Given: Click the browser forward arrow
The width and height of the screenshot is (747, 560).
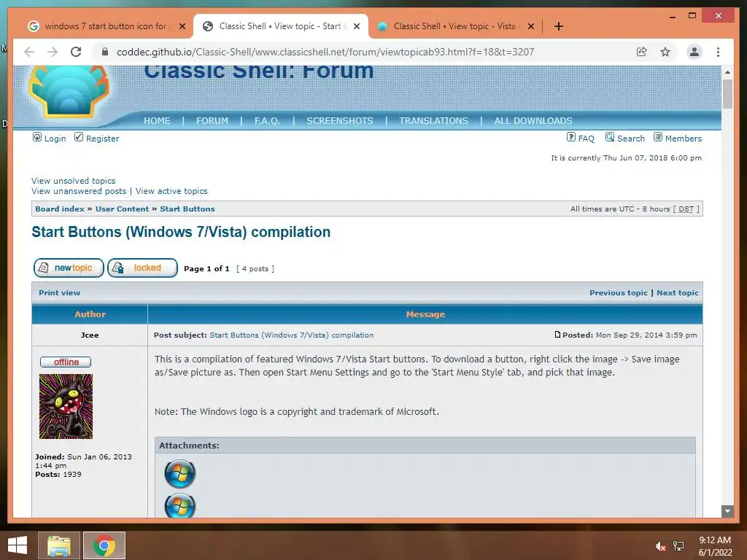Looking at the screenshot, I should click(x=53, y=52).
